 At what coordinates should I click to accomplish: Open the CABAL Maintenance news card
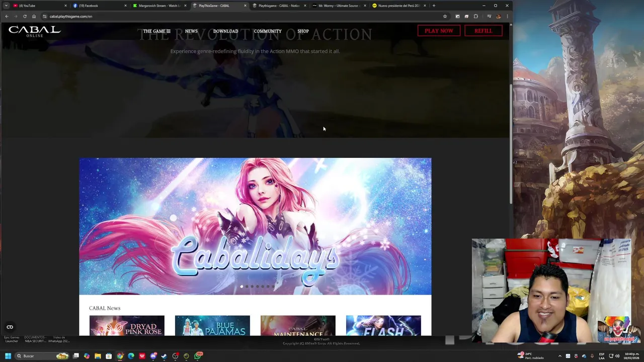[x=298, y=325]
